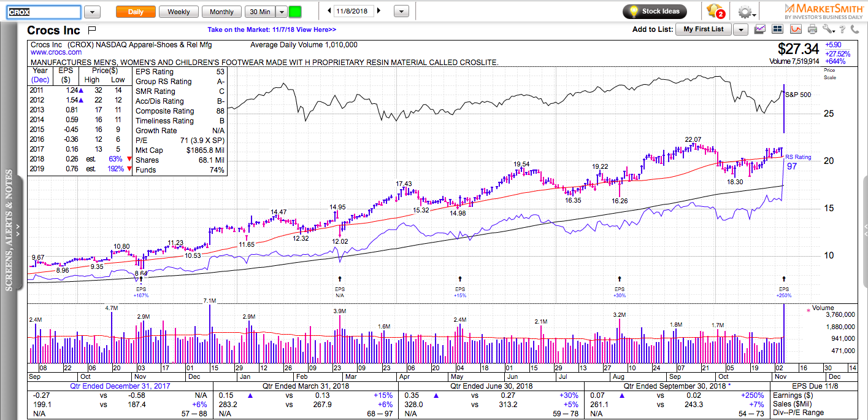Click the chart view icon beside list dropdown
This screenshot has height=420, width=868.
coord(761,29)
